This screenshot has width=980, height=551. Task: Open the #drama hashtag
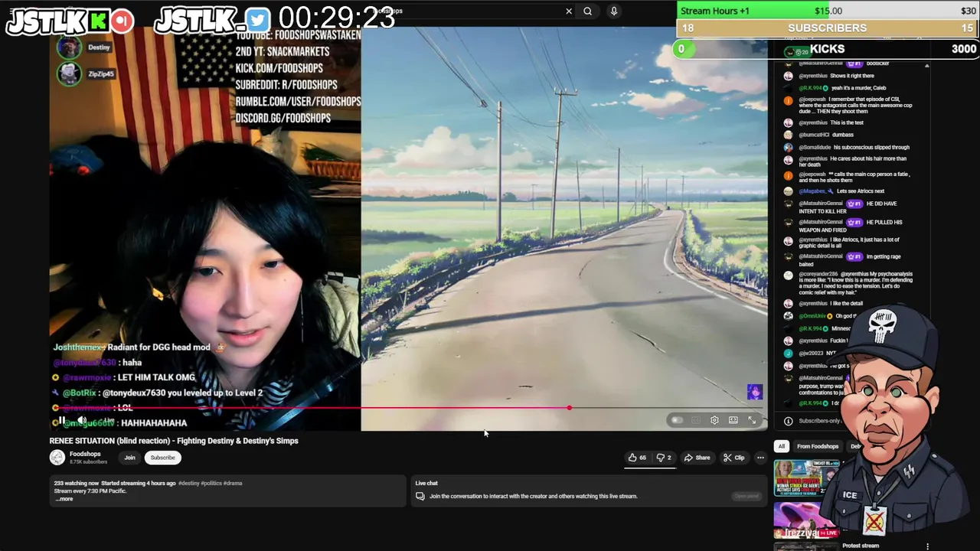coord(233,484)
